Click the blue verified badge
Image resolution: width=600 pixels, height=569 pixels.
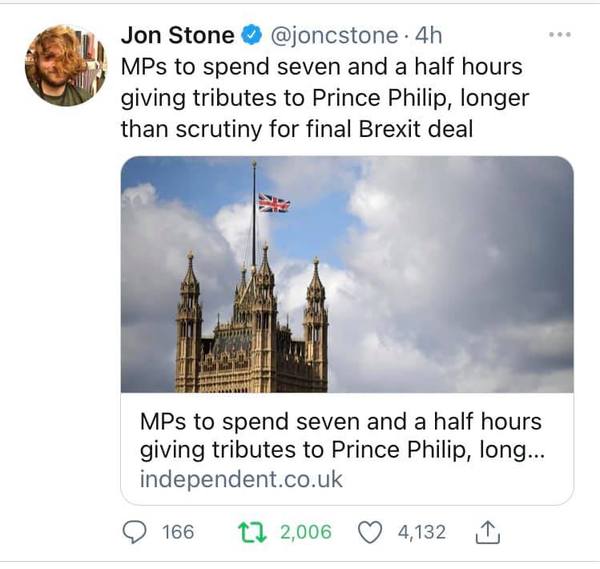click(x=250, y=36)
